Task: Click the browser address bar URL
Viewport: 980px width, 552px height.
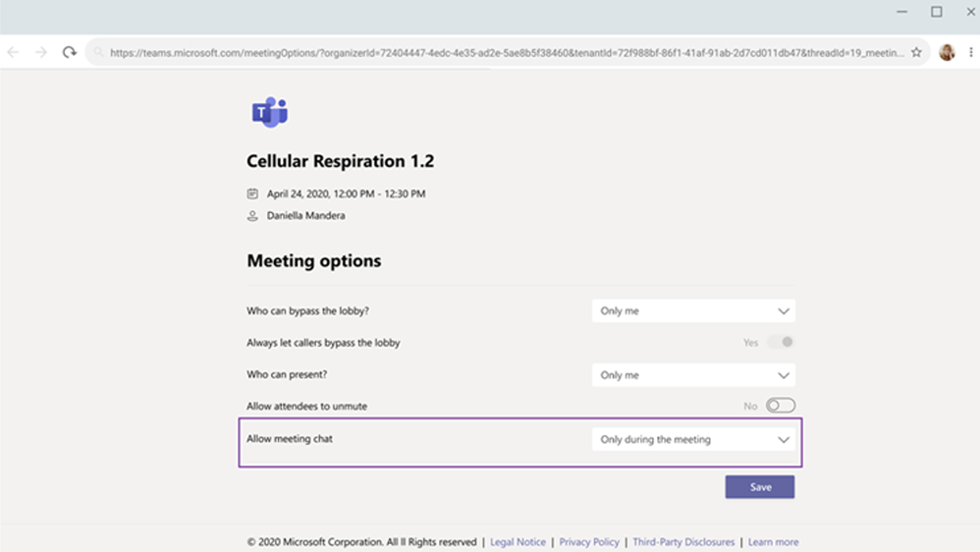Action: point(507,52)
